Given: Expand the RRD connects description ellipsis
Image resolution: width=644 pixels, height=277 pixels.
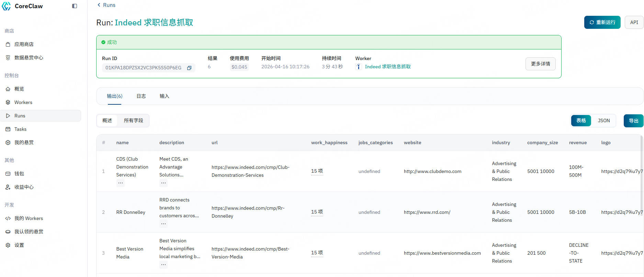Looking at the screenshot, I should [163, 224].
